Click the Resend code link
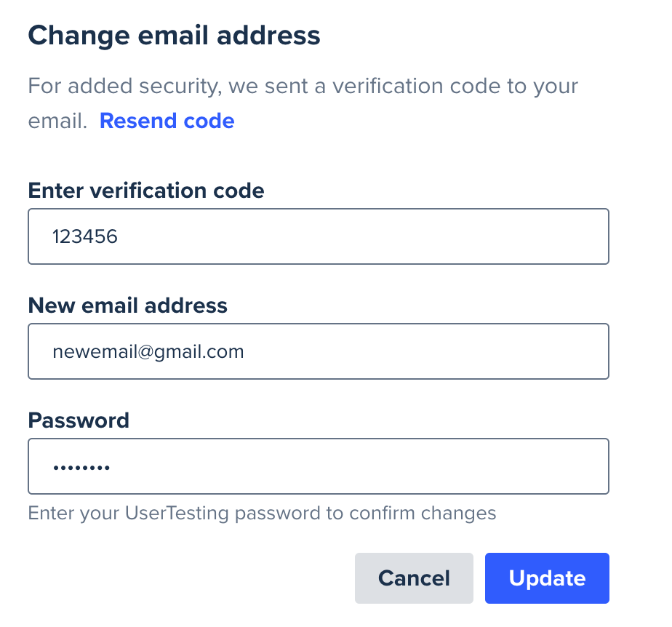Viewport: 672px width, 627px height. tap(167, 121)
